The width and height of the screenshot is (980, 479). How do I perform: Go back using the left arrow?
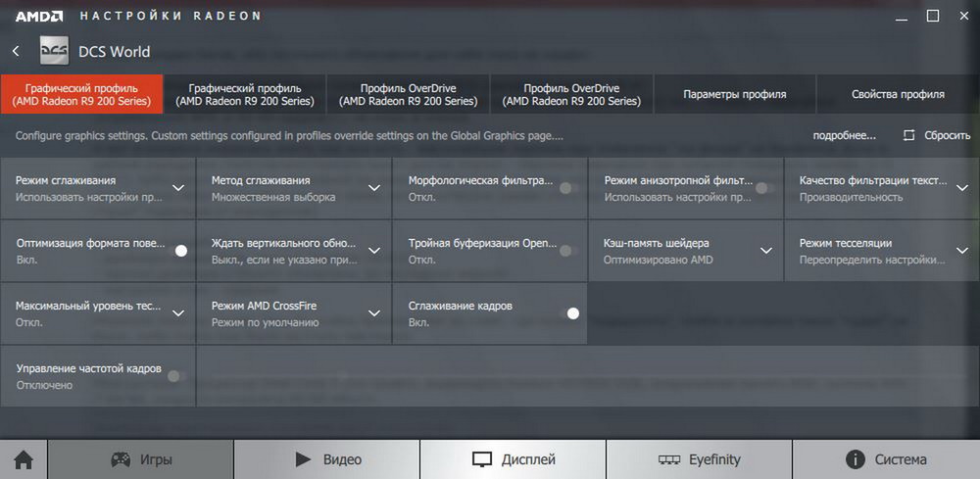click(x=17, y=51)
